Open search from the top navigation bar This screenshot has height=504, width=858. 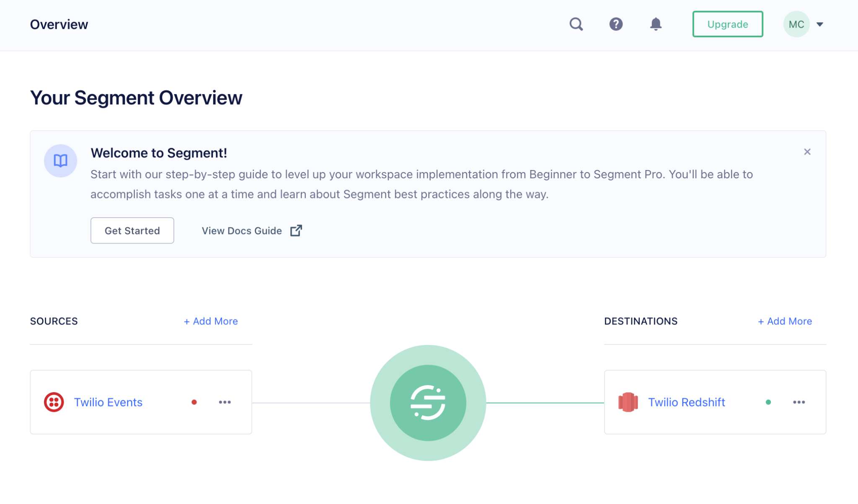(x=576, y=24)
